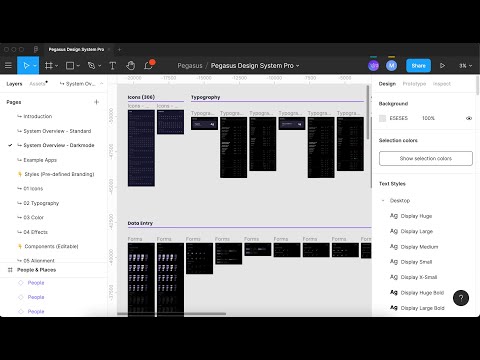Screen dimensions: 480x360
Task: Click the Ag icon for Display Huge
Action: (394, 216)
